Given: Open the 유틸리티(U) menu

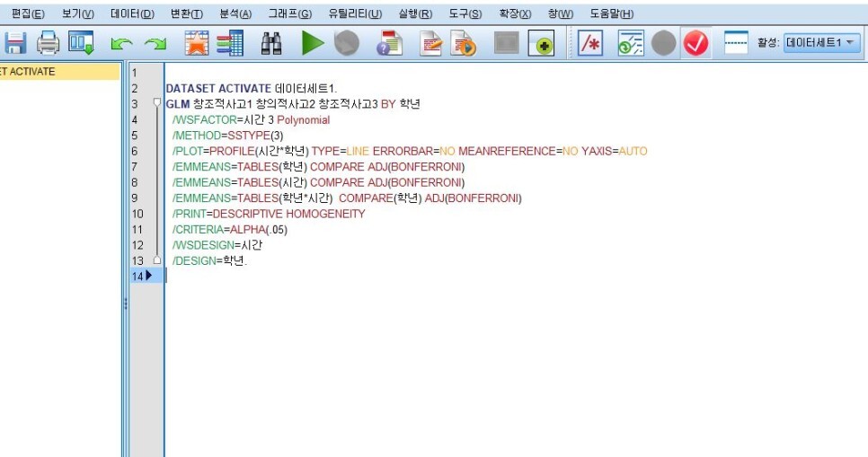Looking at the screenshot, I should point(355,13).
